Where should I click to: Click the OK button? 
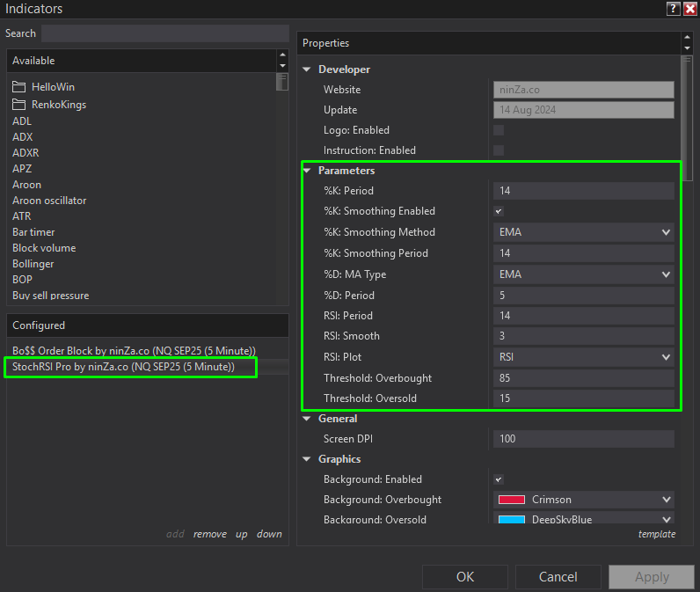tap(465, 577)
